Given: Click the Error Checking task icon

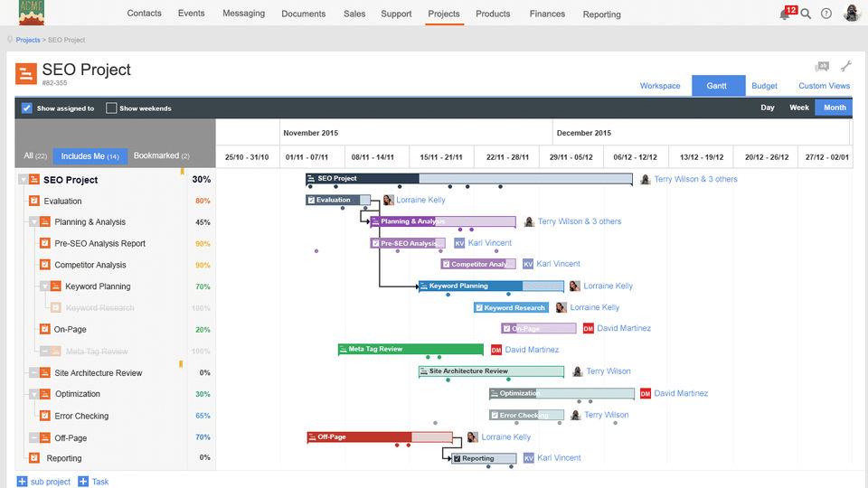Looking at the screenshot, I should (x=45, y=416).
